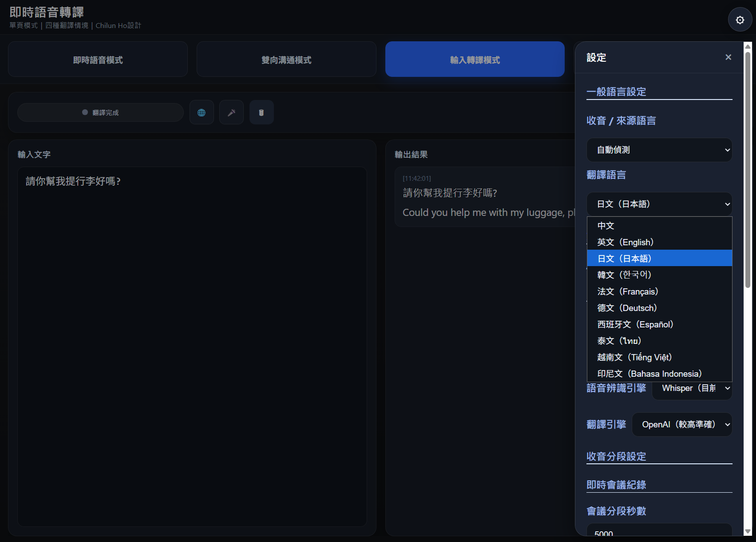Choose 印尼文 (Bahasa Indonesia) option
756x542 pixels.
point(659,374)
